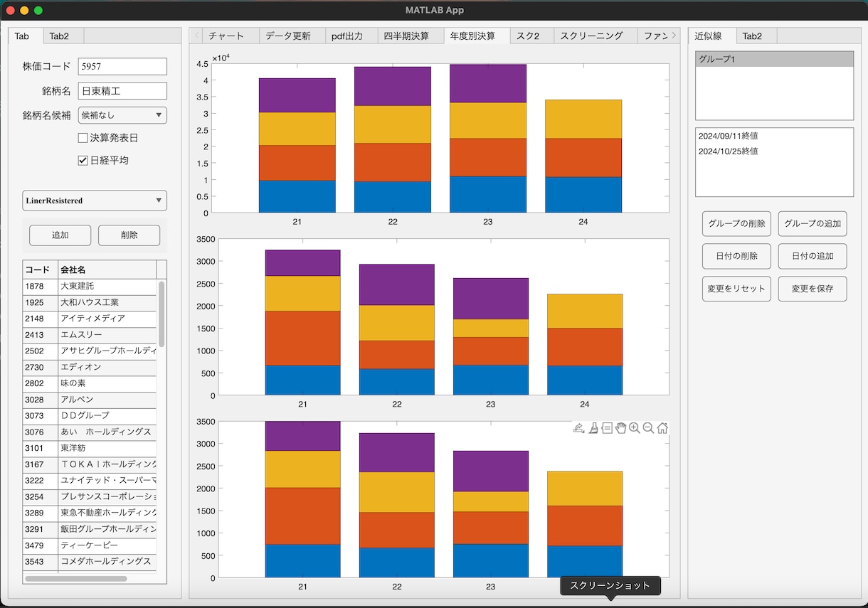Select the 大和ハウス工業 row
The height and width of the screenshot is (608, 868).
90,302
